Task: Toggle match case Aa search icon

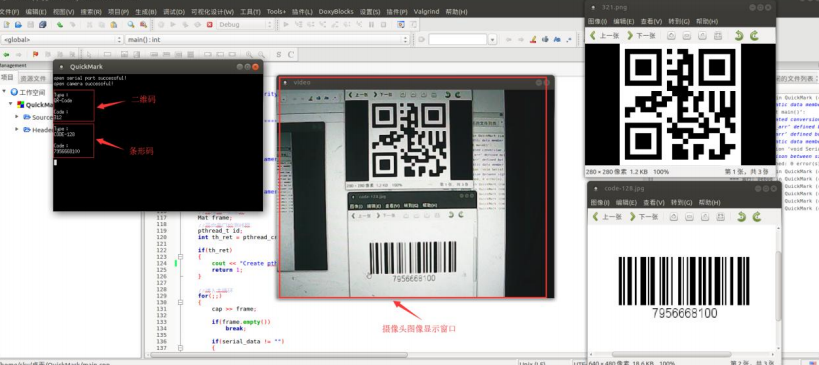Action: (557, 40)
